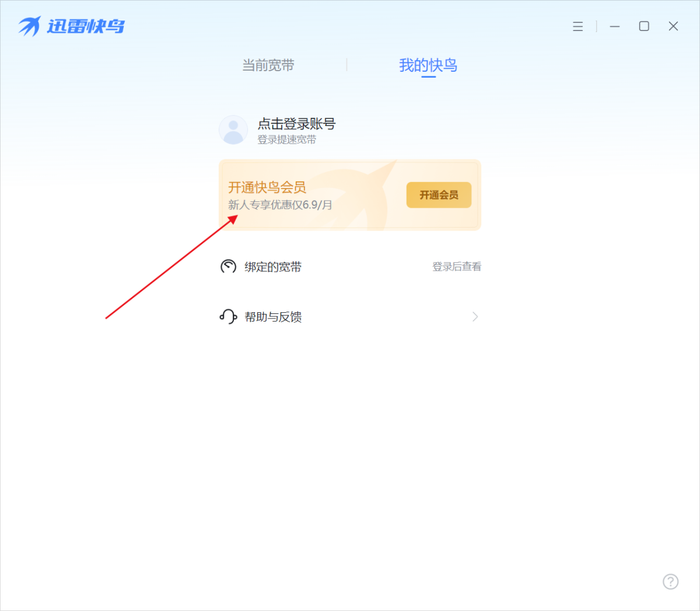Click the 开通快鸟会员 heading
Viewport: 700px width, 611px height.
click(267, 187)
